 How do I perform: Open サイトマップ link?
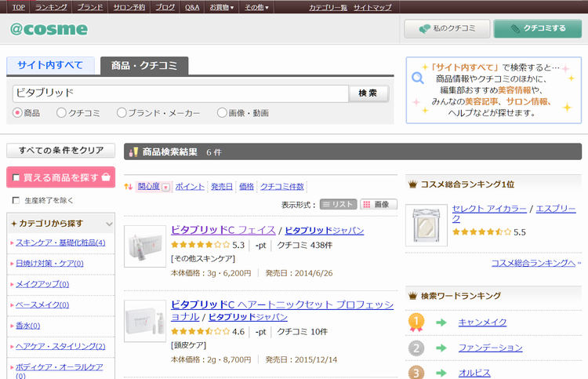coord(372,8)
